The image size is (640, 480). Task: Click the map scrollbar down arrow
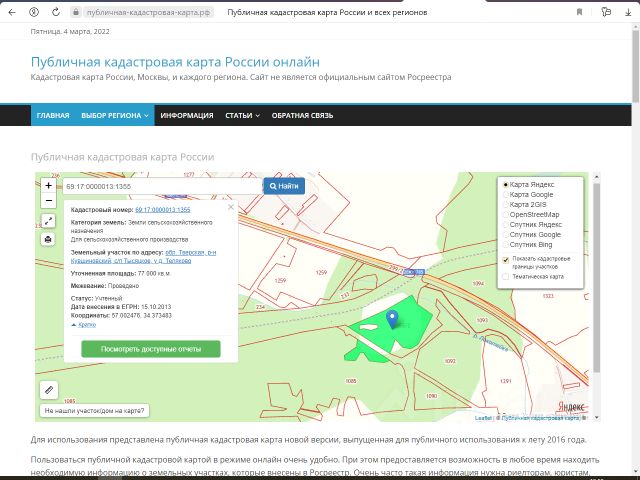click(596, 417)
